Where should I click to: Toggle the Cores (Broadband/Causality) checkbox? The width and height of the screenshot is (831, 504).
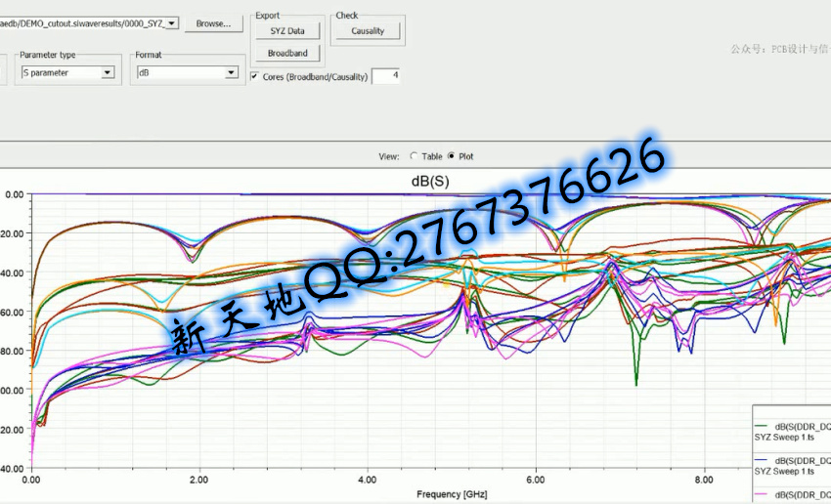click(255, 76)
